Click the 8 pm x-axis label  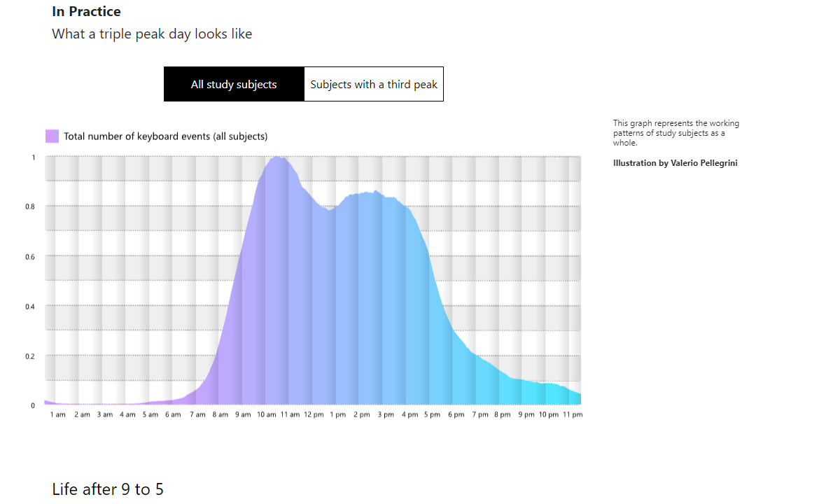coord(502,414)
